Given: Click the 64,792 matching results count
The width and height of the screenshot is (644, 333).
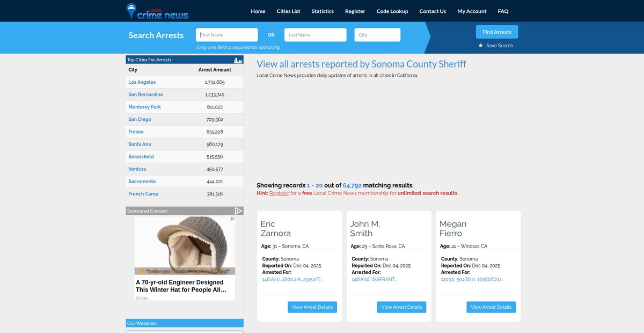Looking at the screenshot, I should click(x=352, y=185).
